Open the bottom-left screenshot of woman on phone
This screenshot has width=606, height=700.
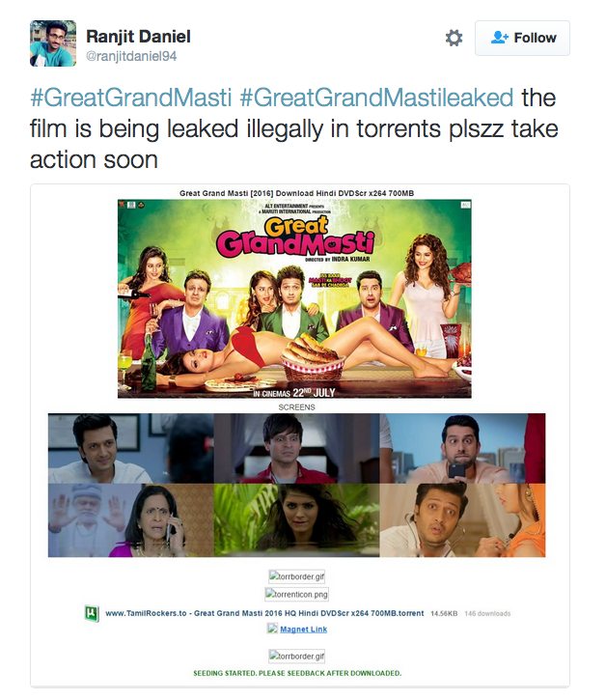(x=131, y=520)
